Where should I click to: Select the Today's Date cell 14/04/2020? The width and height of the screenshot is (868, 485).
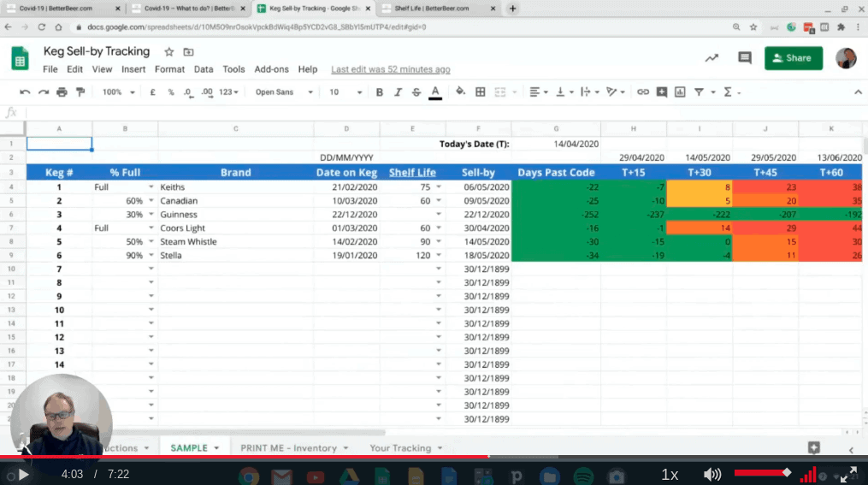(x=556, y=144)
